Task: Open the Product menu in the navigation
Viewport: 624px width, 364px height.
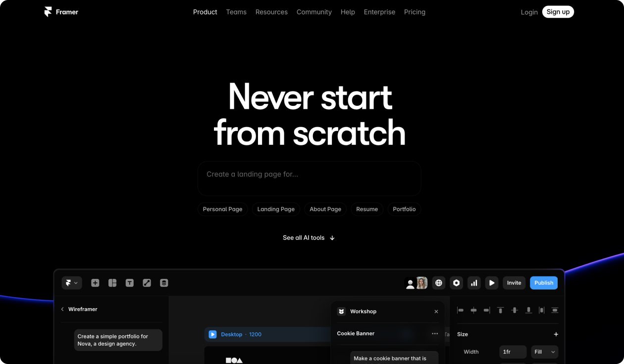Action: (205, 12)
